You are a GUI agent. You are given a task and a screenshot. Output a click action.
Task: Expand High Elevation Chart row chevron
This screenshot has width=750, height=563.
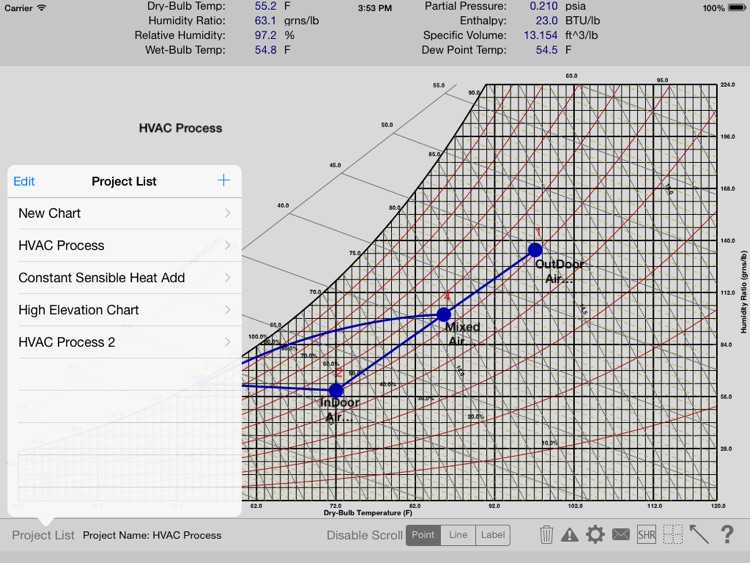coord(228,310)
